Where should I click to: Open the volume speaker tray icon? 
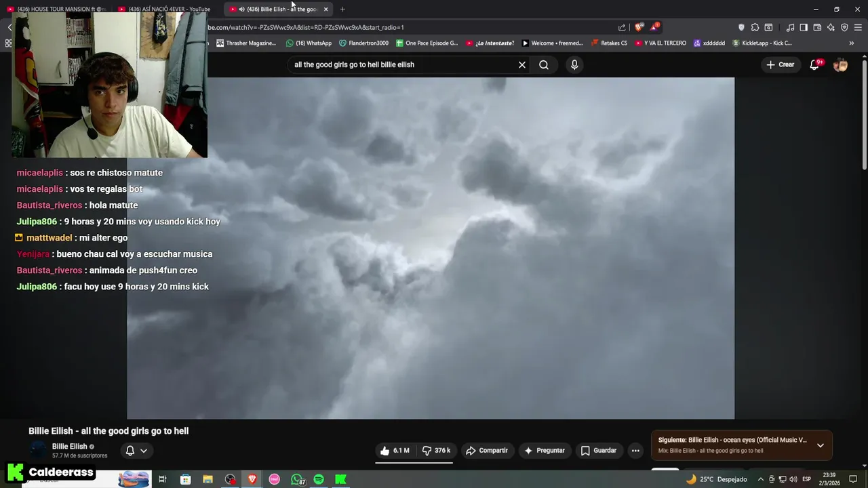click(x=793, y=479)
